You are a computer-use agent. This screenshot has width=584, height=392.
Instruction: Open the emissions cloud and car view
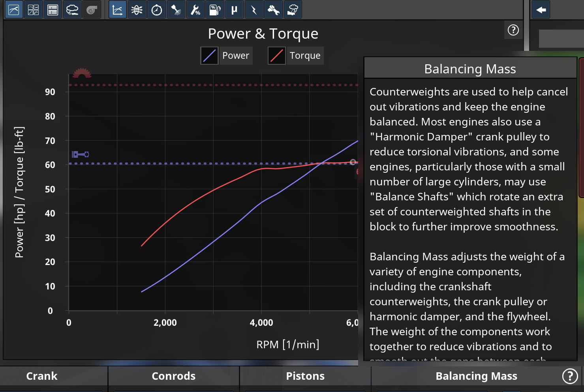[72, 10]
